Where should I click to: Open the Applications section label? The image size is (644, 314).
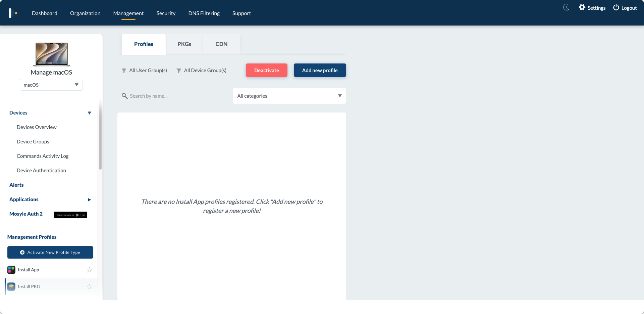tap(24, 199)
